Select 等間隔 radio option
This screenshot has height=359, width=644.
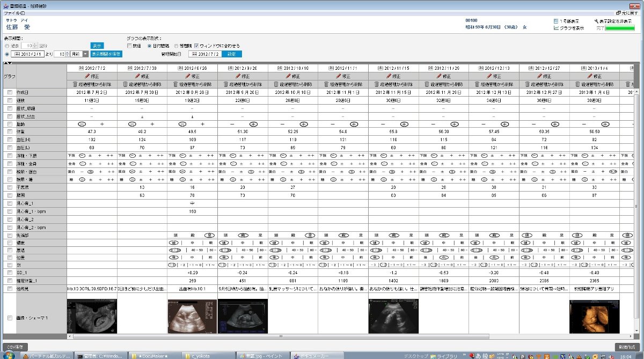pyautogui.click(x=176, y=46)
